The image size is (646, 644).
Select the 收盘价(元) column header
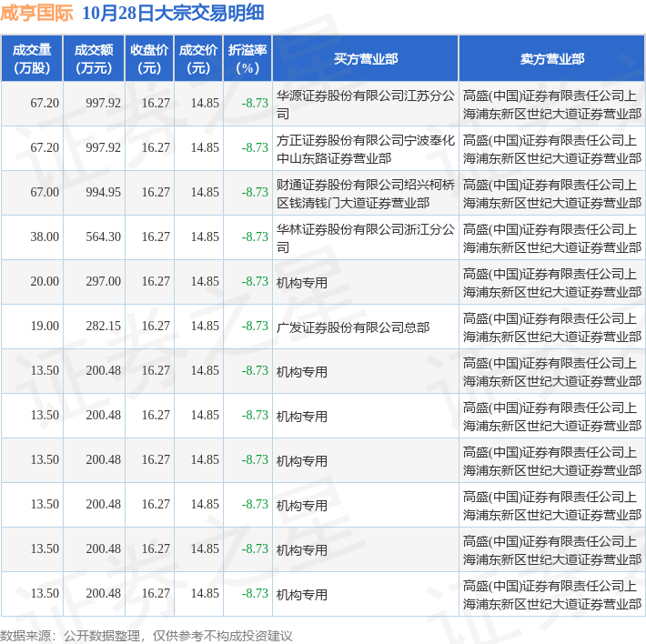[x=149, y=58]
